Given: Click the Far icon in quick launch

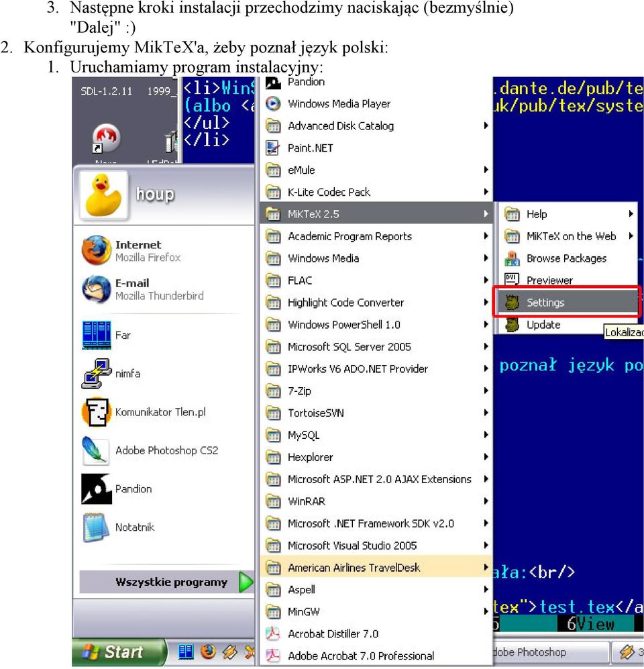Looking at the screenshot, I should (x=186, y=652).
